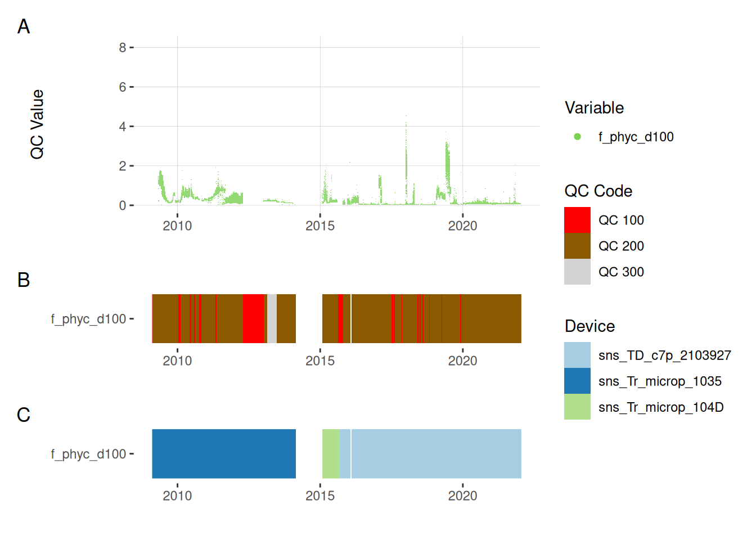Image resolution: width=756 pixels, height=540 pixels.
Task: Click the 2020 tick label in panel B
Action: 462,361
